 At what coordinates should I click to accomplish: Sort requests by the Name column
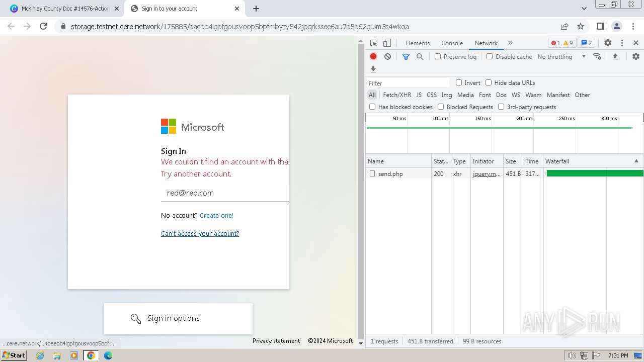click(x=398, y=161)
